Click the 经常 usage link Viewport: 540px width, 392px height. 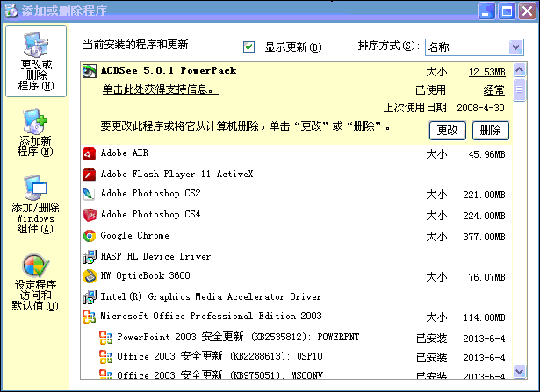[493, 90]
